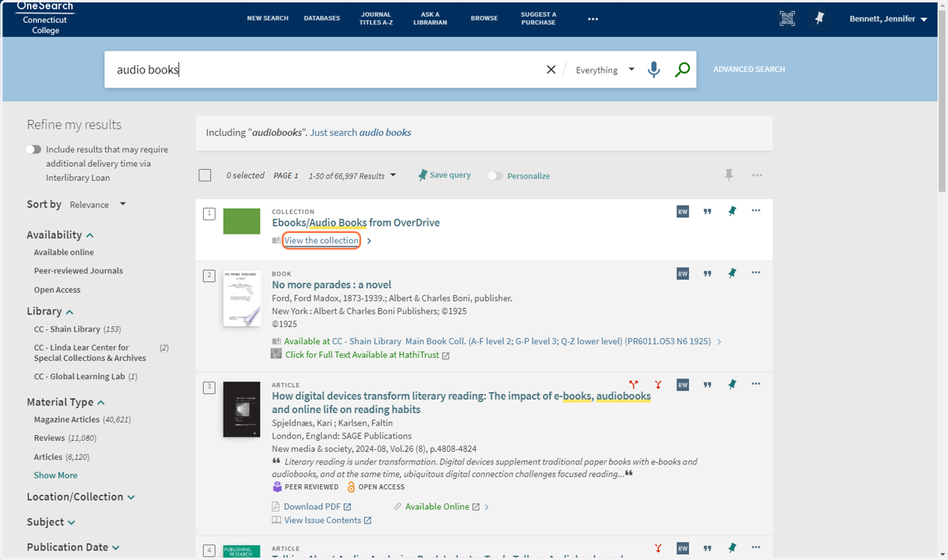Start voice search with microphone icon
The width and height of the screenshot is (948, 560).
coord(653,70)
